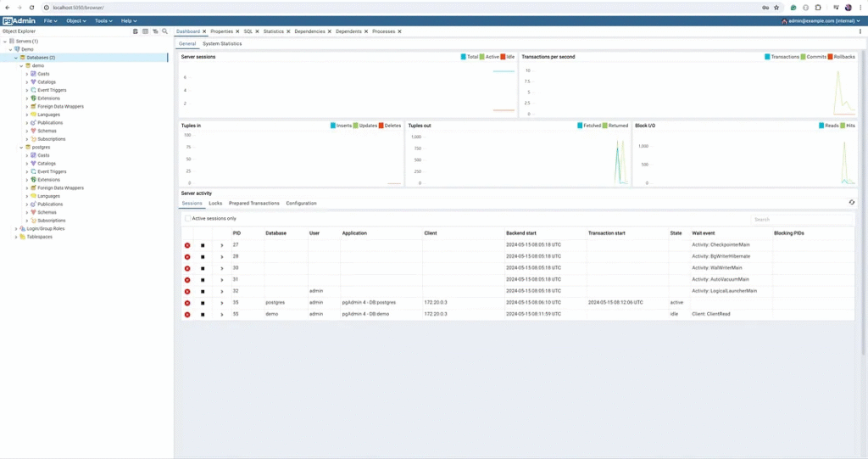868x459 pixels.
Task: Sort by Wait event column header
Action: point(703,233)
